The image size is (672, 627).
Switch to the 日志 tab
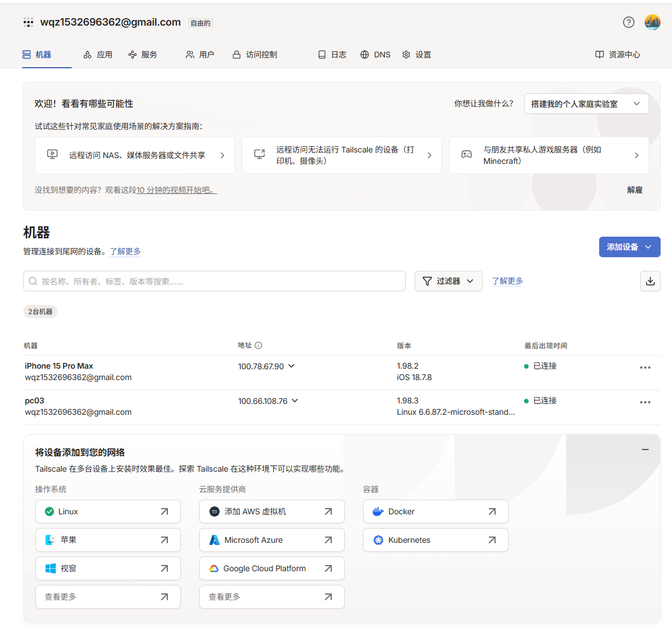click(332, 55)
